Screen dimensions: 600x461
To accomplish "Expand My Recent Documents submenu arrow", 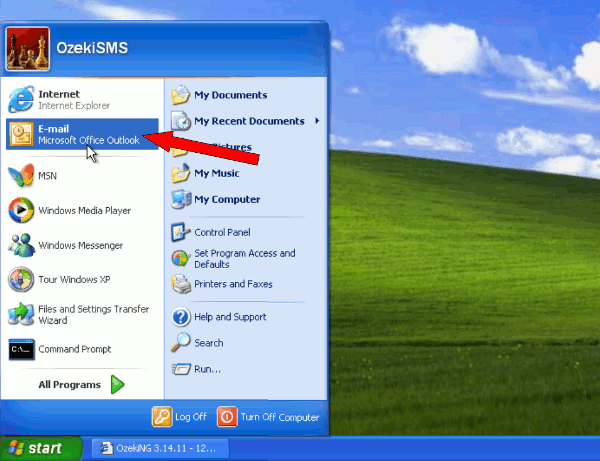I will [317, 121].
